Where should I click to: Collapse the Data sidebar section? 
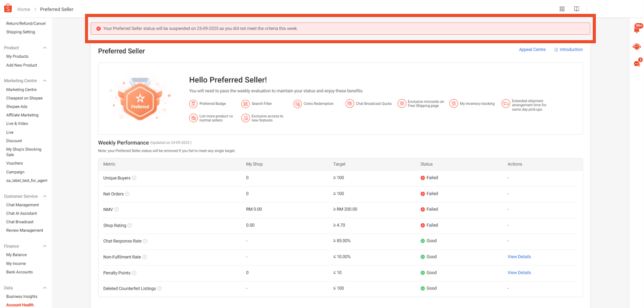tap(45, 288)
